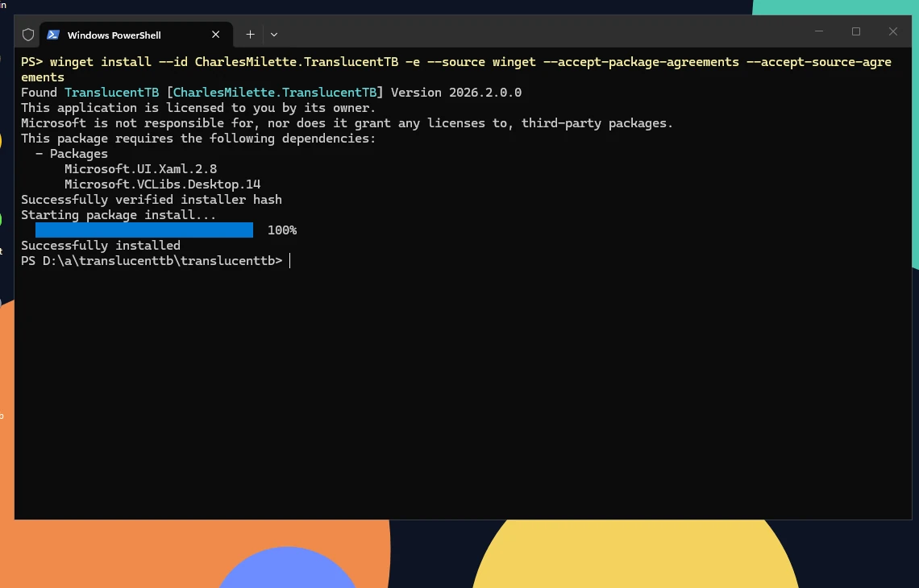Viewport: 919px width, 588px height.
Task: Click the shield icon left of tab
Action: coord(28,35)
